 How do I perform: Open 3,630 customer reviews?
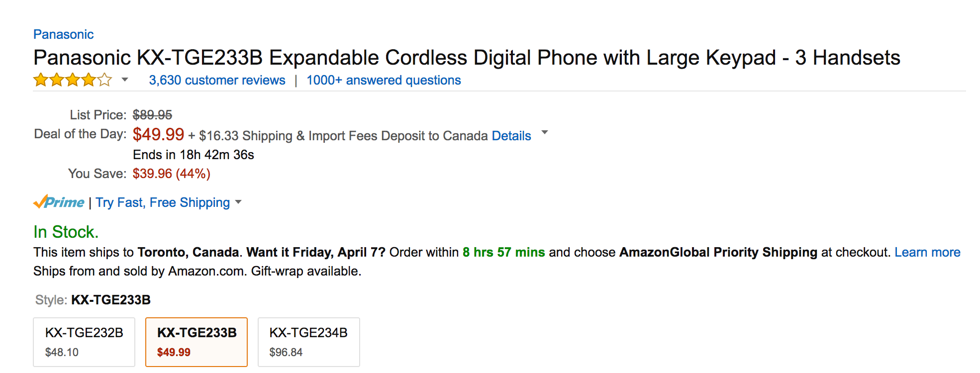(x=217, y=80)
